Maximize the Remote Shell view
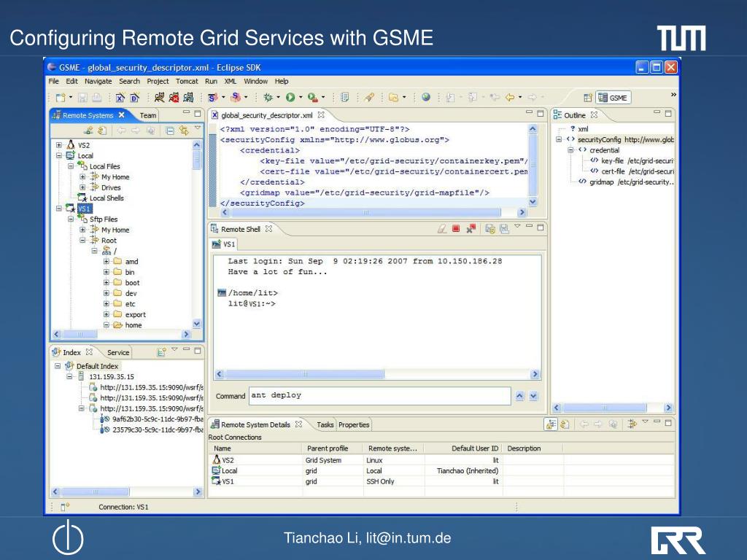 tap(541, 227)
